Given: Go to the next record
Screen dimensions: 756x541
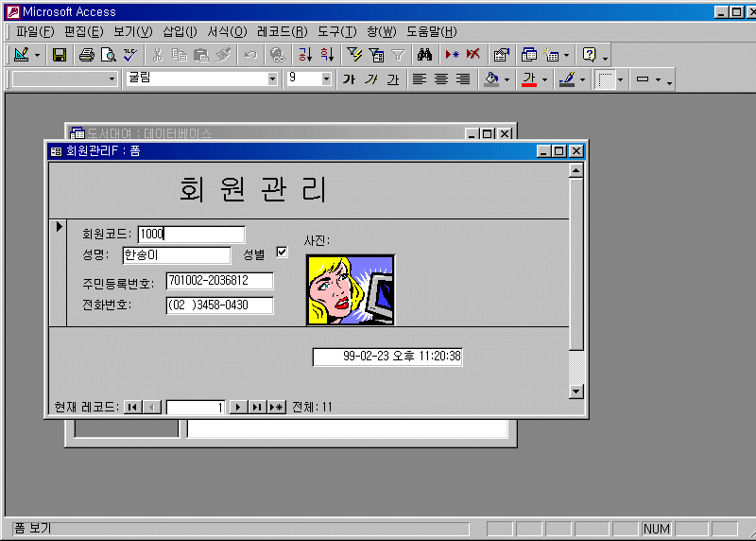Looking at the screenshot, I should (x=238, y=407).
